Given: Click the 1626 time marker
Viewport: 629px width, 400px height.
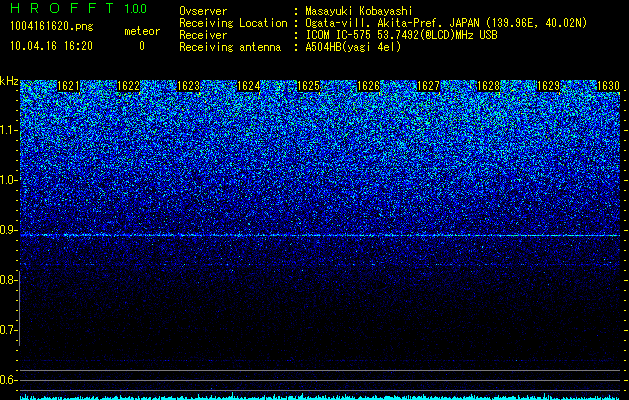Looking at the screenshot, I should [369, 86].
